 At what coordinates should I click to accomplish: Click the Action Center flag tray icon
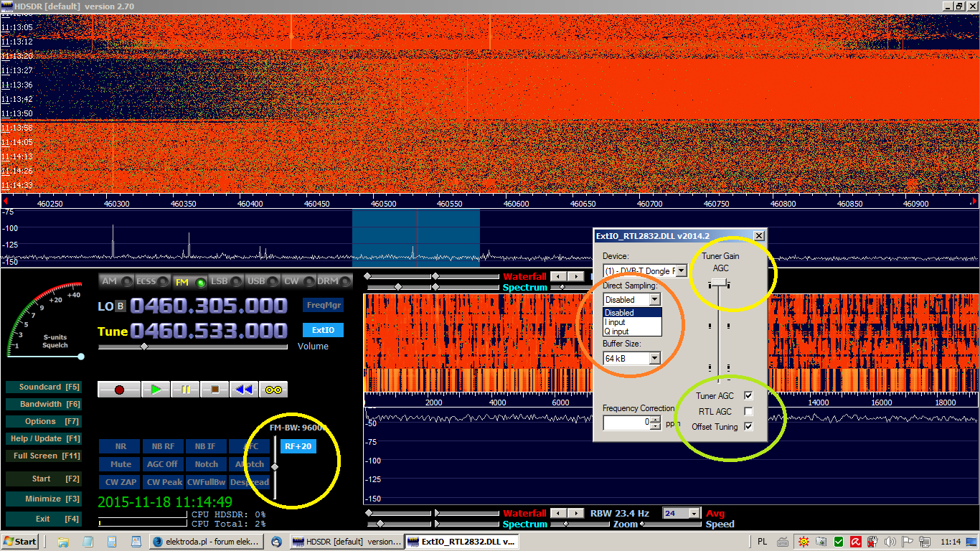pyautogui.click(x=907, y=542)
